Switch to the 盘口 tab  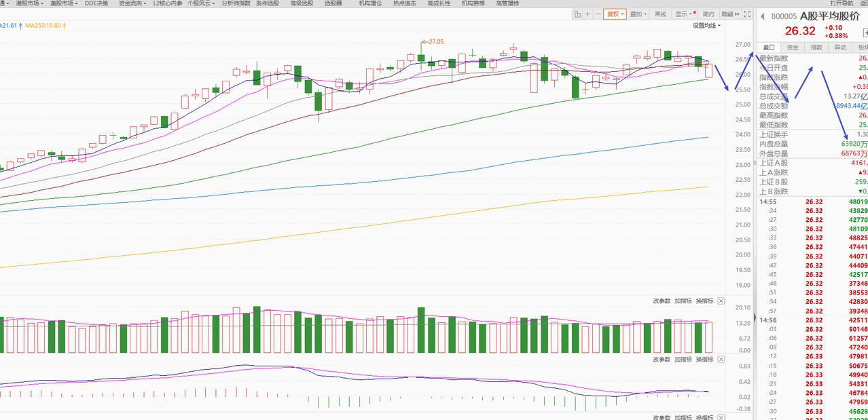pos(769,47)
